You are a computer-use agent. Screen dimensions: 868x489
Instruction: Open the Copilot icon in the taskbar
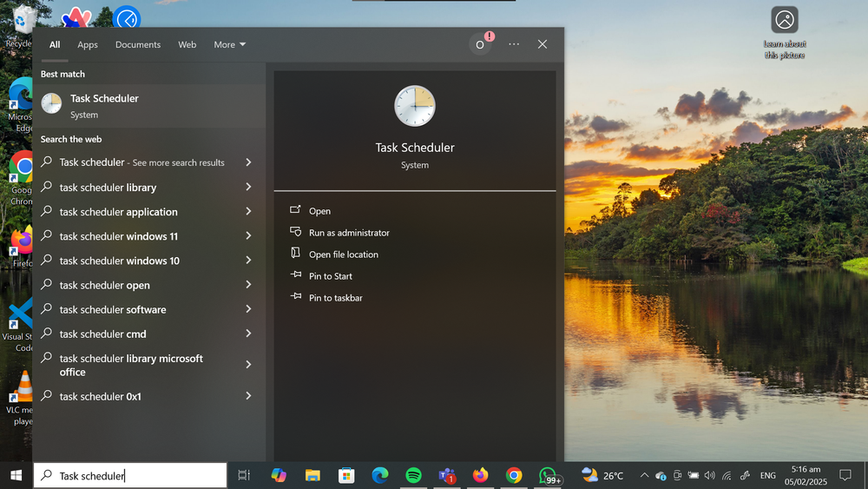point(279,475)
